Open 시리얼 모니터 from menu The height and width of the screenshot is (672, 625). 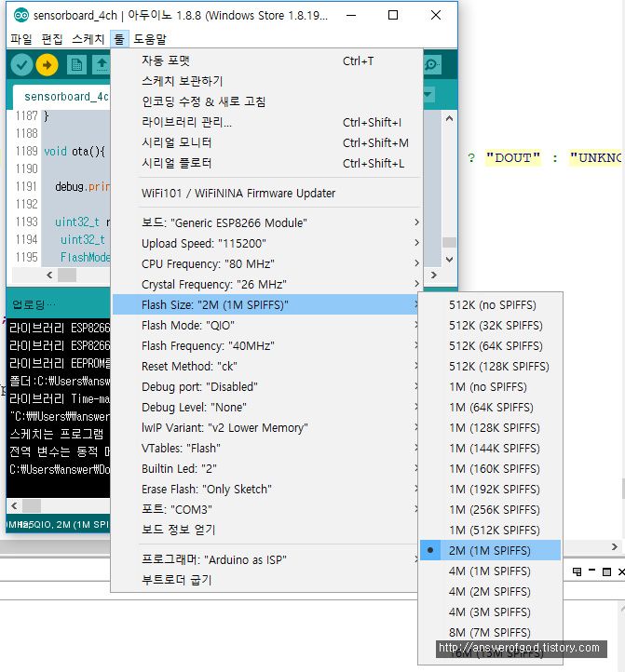(266, 142)
